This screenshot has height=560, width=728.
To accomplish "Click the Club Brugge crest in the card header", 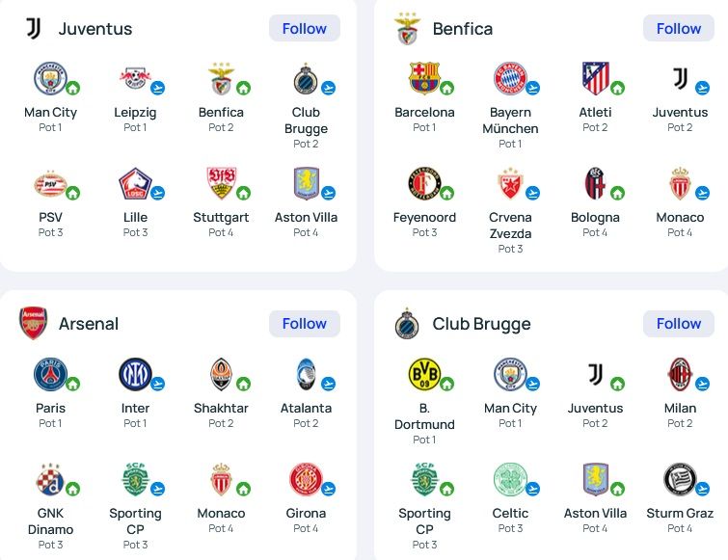I will (407, 324).
